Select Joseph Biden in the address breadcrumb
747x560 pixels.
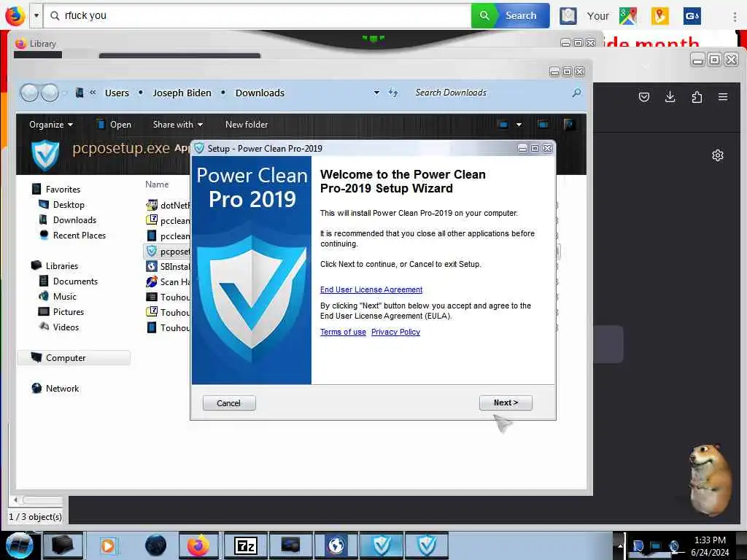182,93
